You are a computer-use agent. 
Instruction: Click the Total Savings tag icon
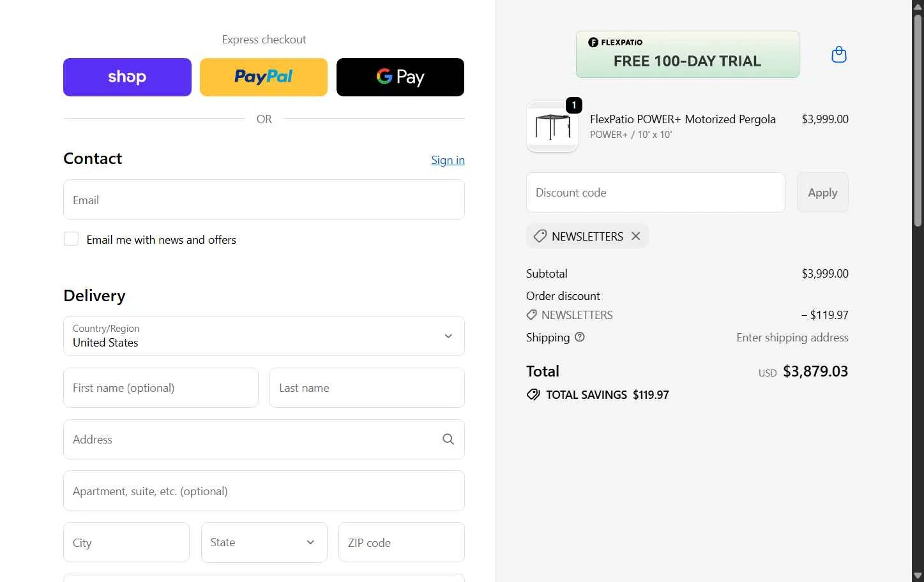point(533,395)
